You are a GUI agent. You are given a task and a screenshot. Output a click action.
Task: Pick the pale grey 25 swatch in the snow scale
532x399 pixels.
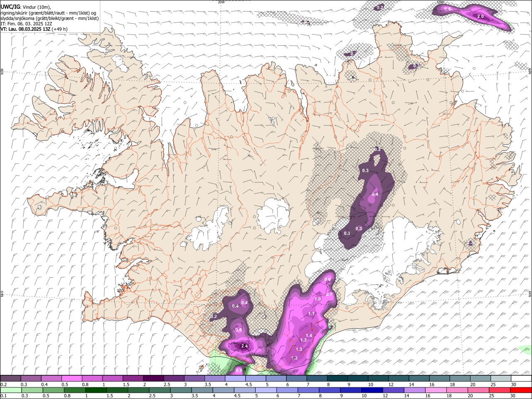pyautogui.click(x=501, y=379)
